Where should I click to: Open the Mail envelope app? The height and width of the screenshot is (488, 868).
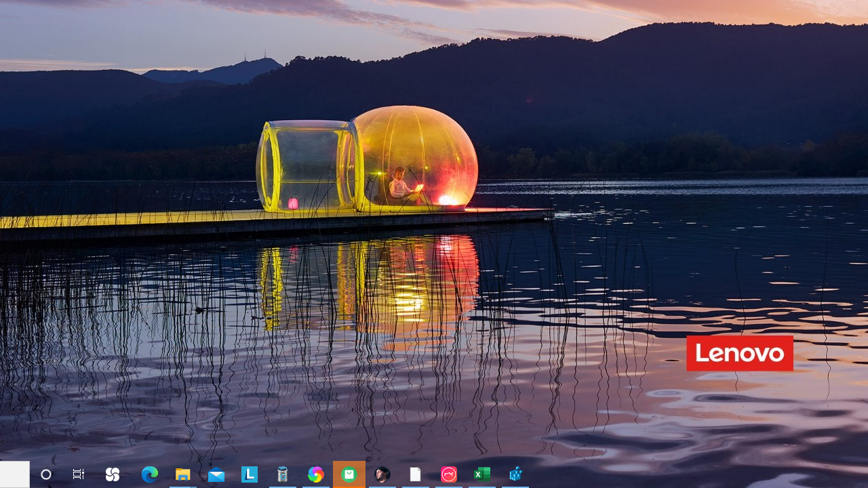click(216, 475)
